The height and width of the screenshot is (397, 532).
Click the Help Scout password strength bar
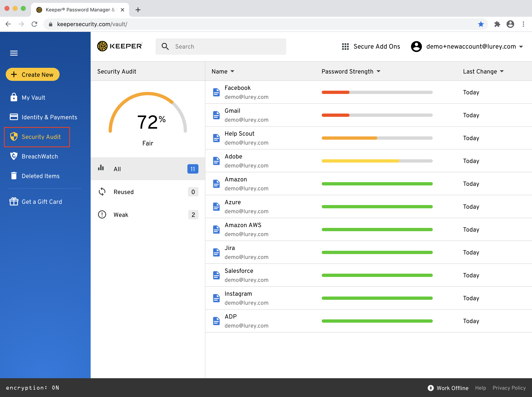click(377, 138)
